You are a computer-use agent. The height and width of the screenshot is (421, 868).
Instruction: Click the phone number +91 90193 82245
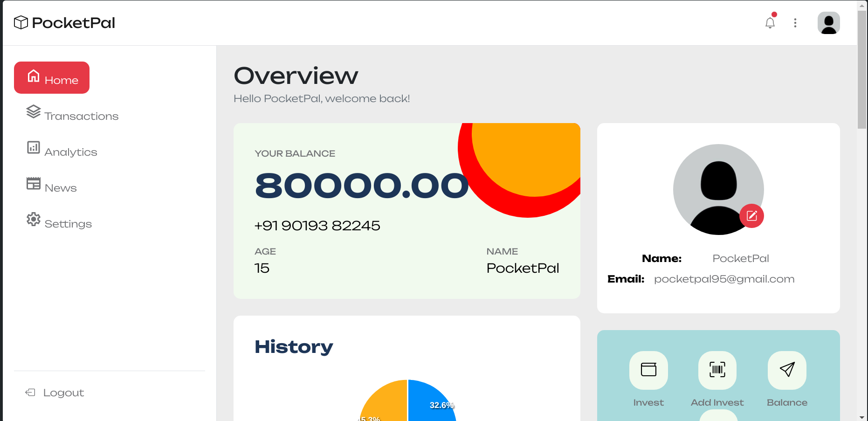(x=317, y=226)
